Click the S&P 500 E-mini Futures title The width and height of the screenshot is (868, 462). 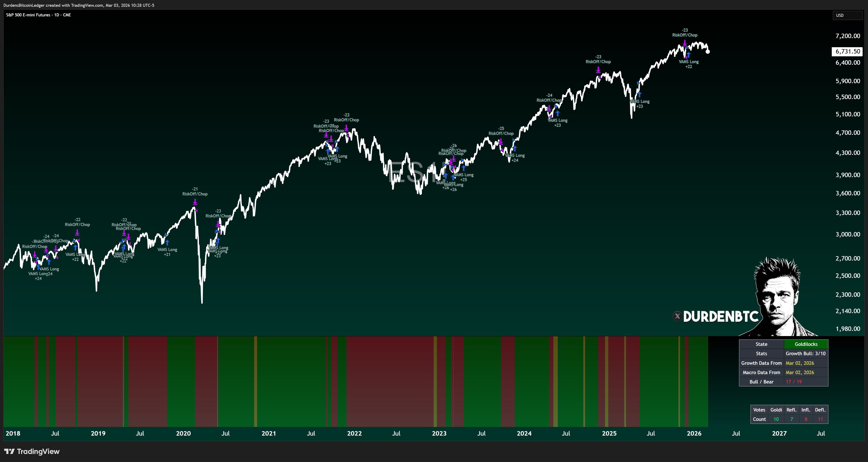click(38, 15)
